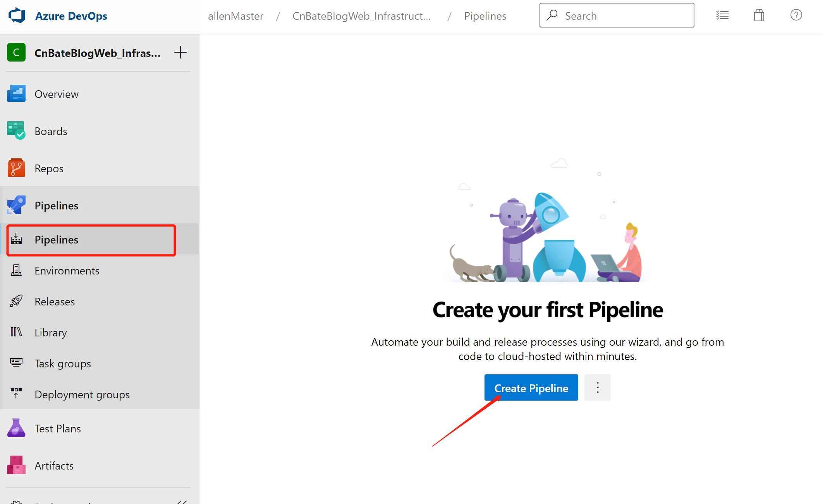Click the blue Pipelines rocket hub icon
The width and height of the screenshot is (823, 504).
pos(16,205)
